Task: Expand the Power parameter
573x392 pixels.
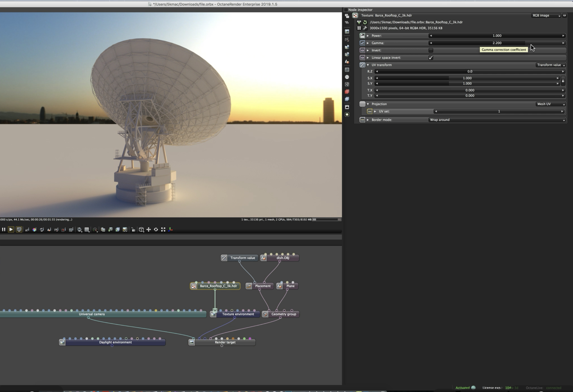Action: 368,36
